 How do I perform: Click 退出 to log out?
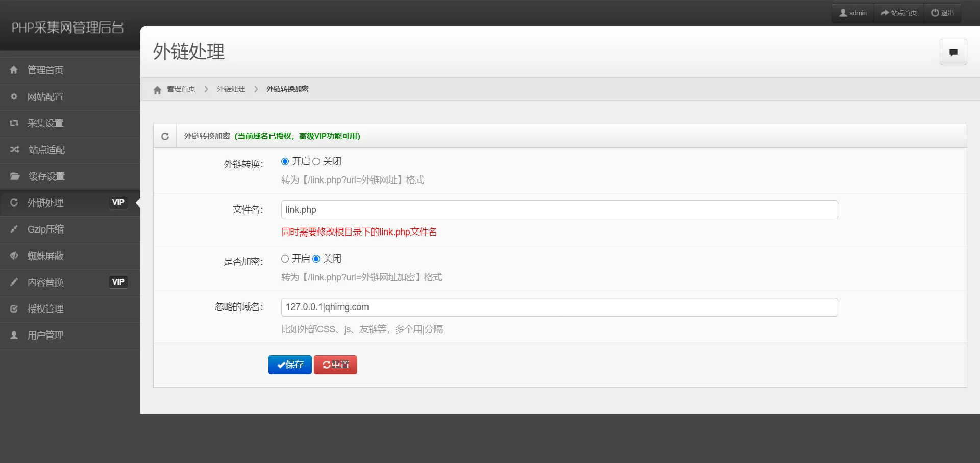click(x=942, y=12)
